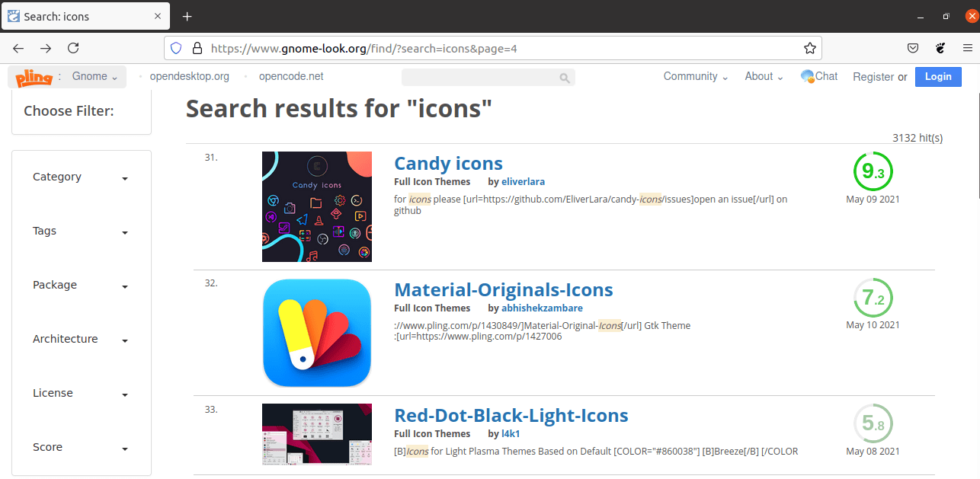Select the 'Search: icons' browser tab
This screenshot has width=980, height=479.
click(85, 16)
